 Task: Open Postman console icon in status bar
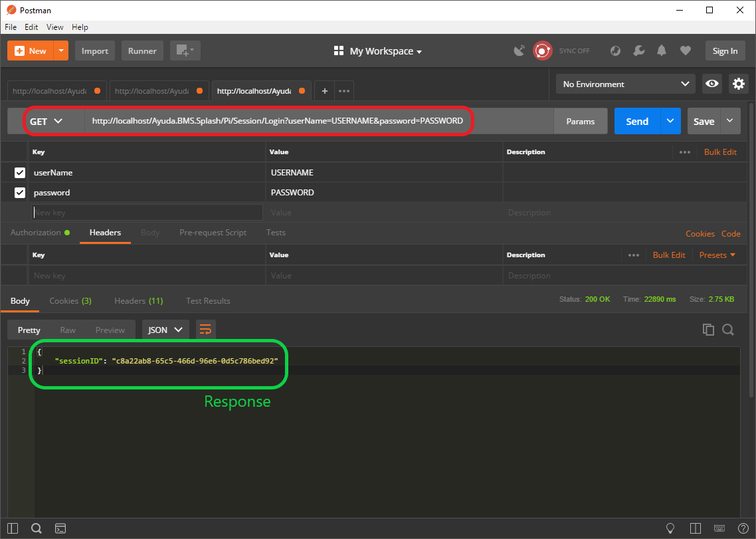pyautogui.click(x=60, y=528)
